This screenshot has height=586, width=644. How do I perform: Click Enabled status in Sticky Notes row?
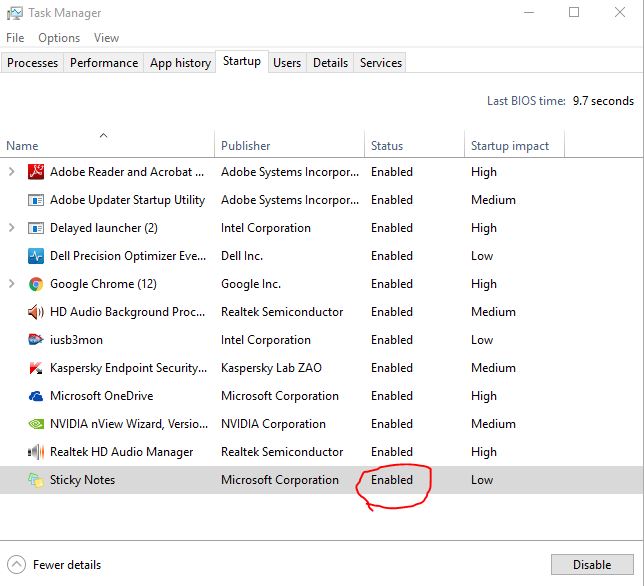[392, 480]
